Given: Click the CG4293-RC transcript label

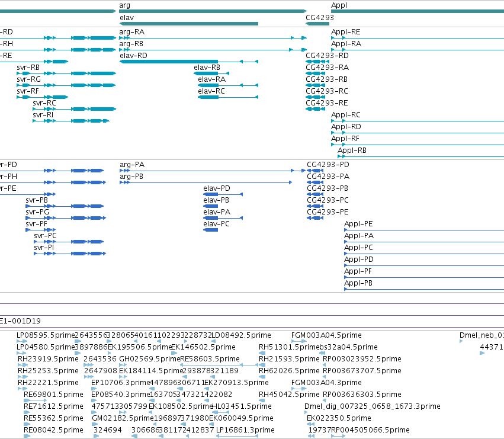Looking at the screenshot, I should [327, 91].
